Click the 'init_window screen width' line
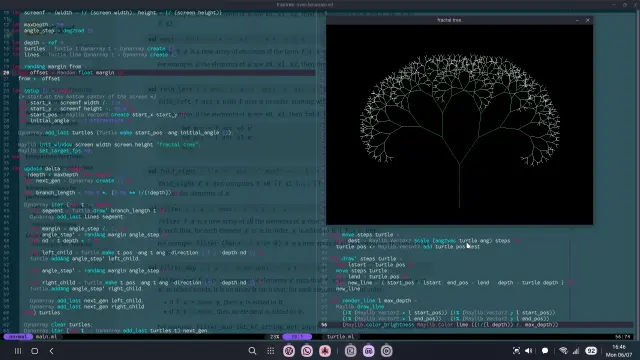Image resolution: width=640 pixels, height=360 pixels. (x=109, y=144)
